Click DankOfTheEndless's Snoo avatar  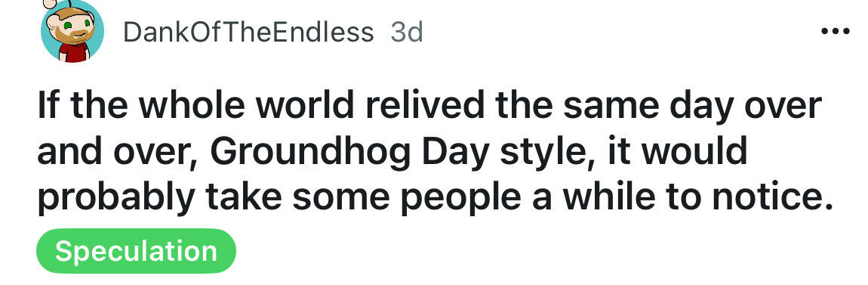pyautogui.click(x=72, y=31)
